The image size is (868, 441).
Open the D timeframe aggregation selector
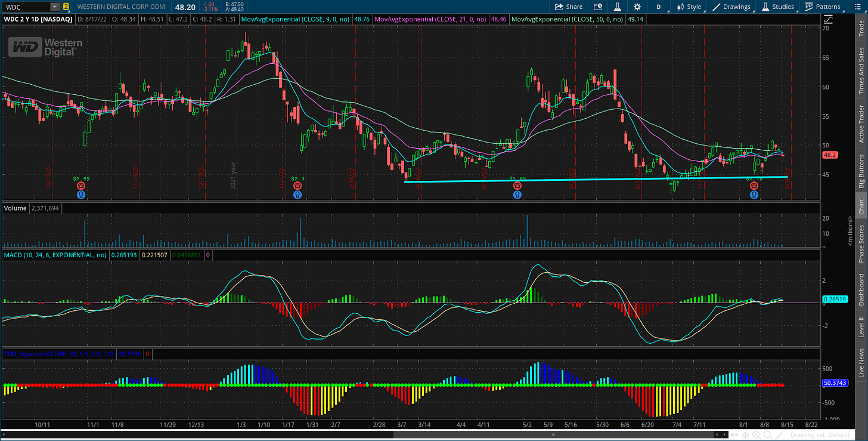659,7
